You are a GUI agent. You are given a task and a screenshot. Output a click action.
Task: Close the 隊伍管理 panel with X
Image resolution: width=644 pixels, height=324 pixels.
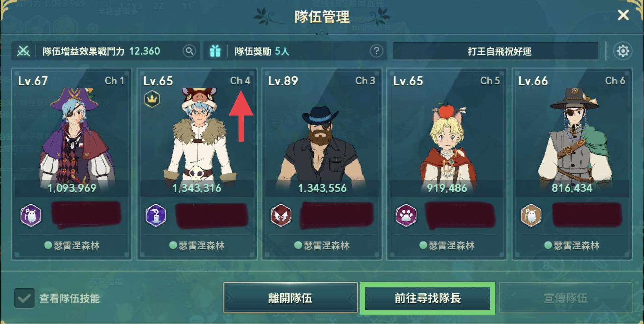(623, 15)
